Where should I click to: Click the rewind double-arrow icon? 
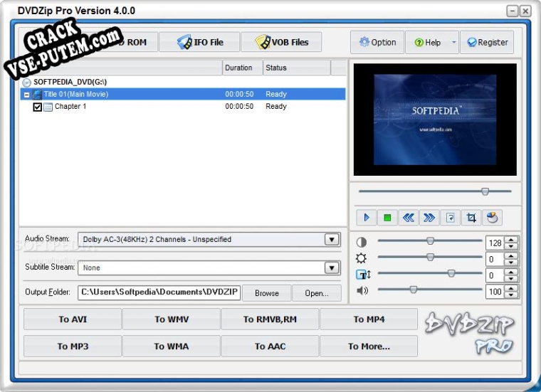click(408, 218)
